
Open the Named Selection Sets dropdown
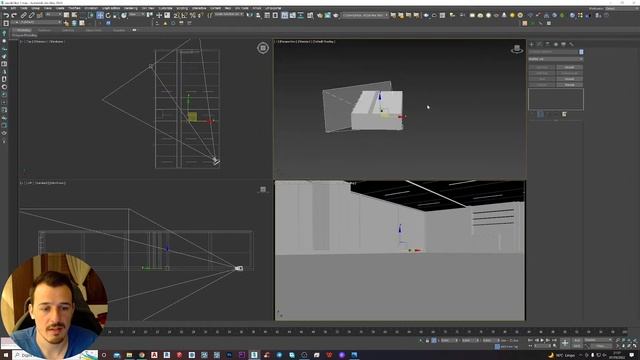point(229,14)
